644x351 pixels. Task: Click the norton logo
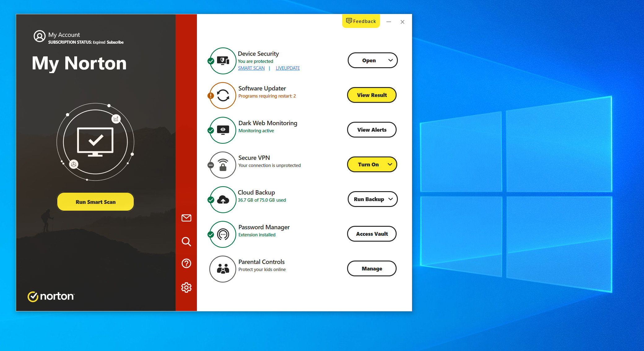tap(51, 296)
